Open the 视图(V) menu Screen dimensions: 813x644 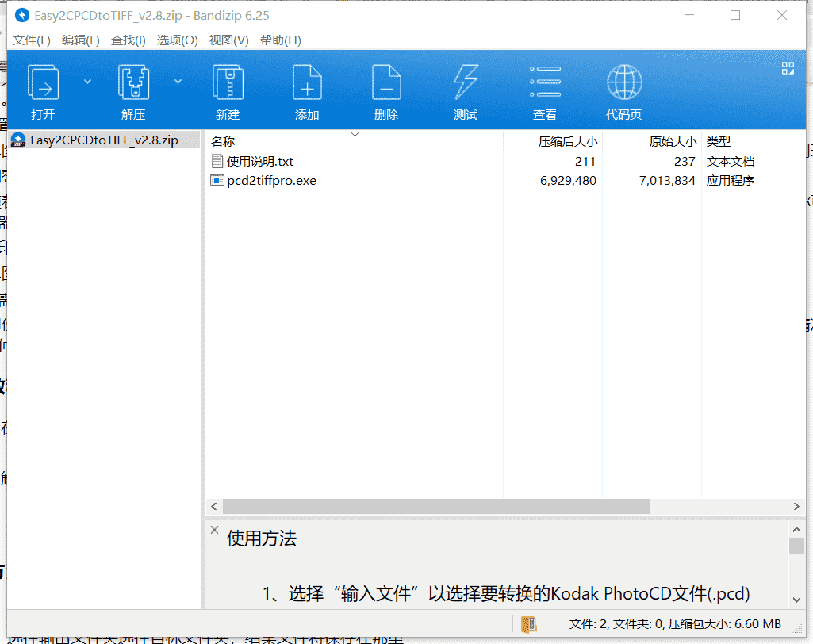click(228, 40)
